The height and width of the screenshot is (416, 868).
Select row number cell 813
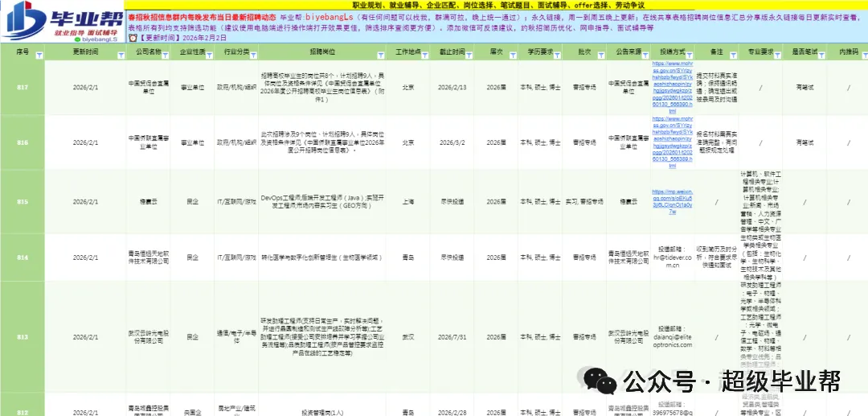click(x=23, y=337)
